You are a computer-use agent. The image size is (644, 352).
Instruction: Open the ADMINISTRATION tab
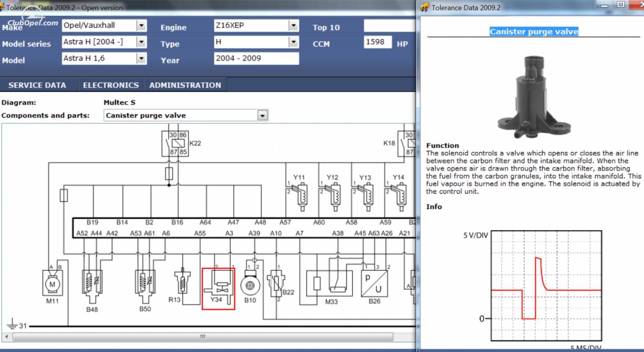[185, 85]
